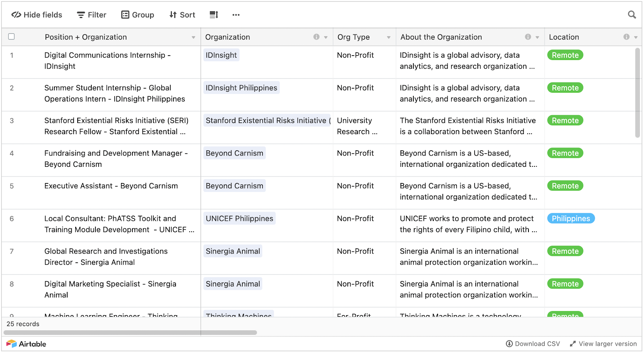
Task: Click Beyond Carnism chip in row 4
Action: point(235,153)
